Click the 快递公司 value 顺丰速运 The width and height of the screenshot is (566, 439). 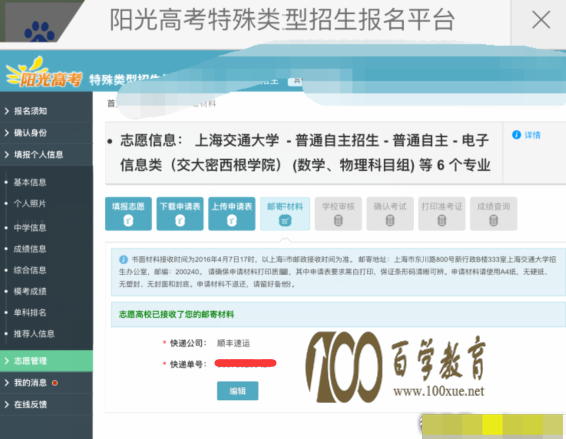[233, 343]
